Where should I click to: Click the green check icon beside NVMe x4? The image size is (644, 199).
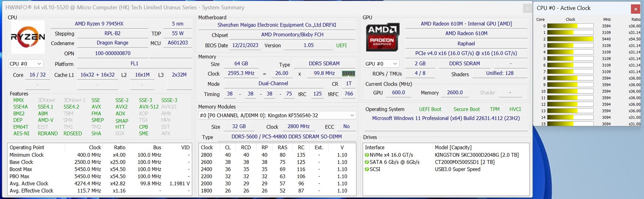coord(367,155)
